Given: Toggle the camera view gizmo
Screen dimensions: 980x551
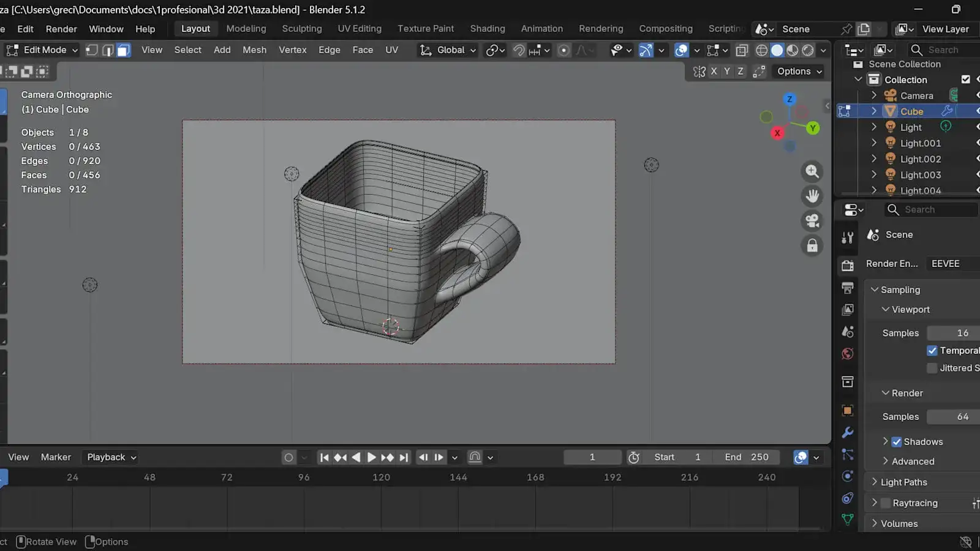Looking at the screenshot, I should point(812,220).
